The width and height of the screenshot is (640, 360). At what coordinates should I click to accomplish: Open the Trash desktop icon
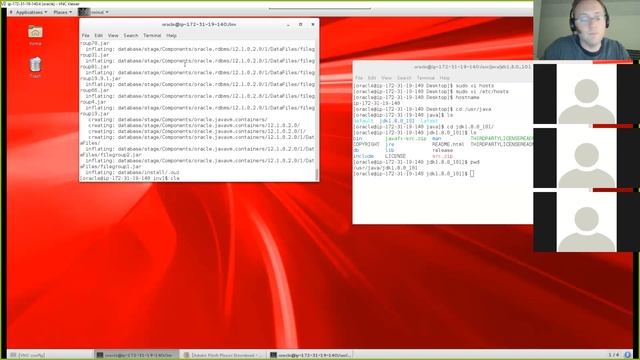click(35, 67)
